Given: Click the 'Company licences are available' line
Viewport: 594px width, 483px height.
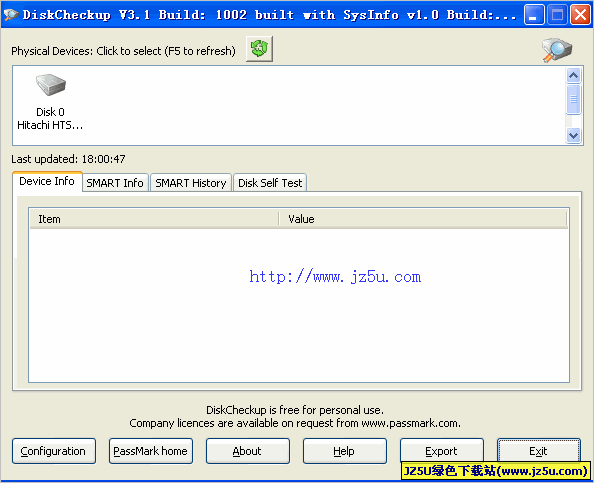Looking at the screenshot, I should point(295,423).
